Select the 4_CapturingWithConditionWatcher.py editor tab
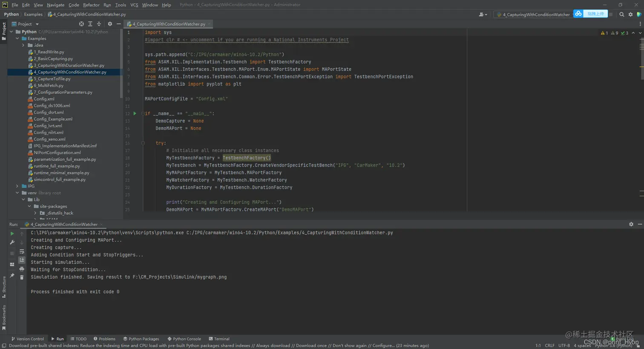 tap(169, 24)
